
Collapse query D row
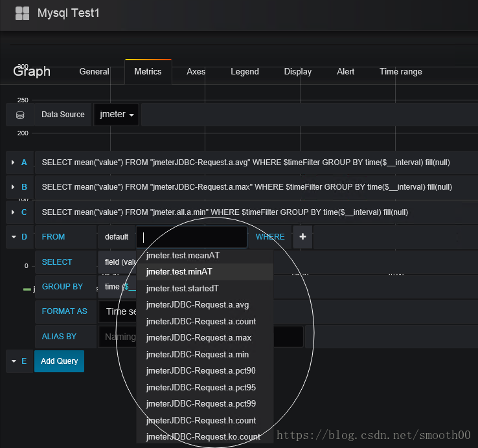[14, 237]
